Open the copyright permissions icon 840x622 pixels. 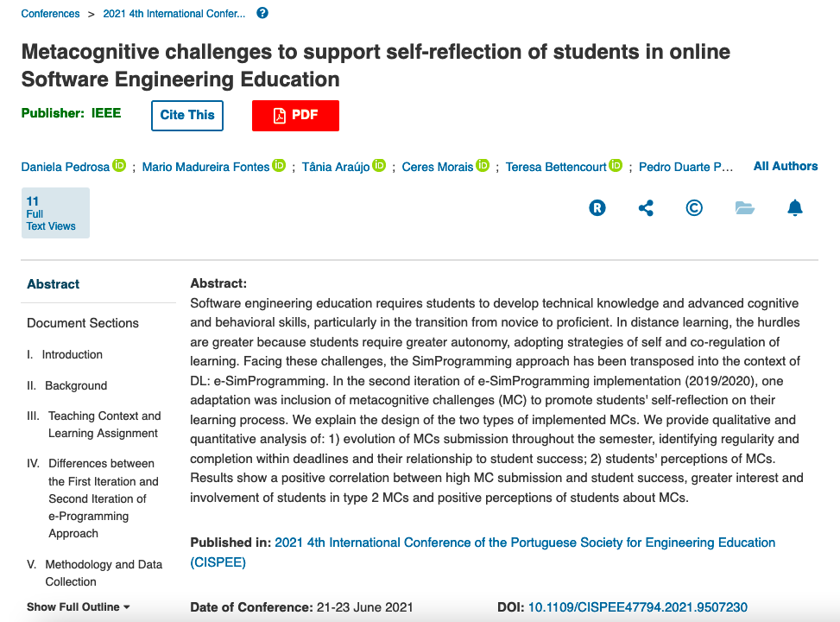[694, 207]
